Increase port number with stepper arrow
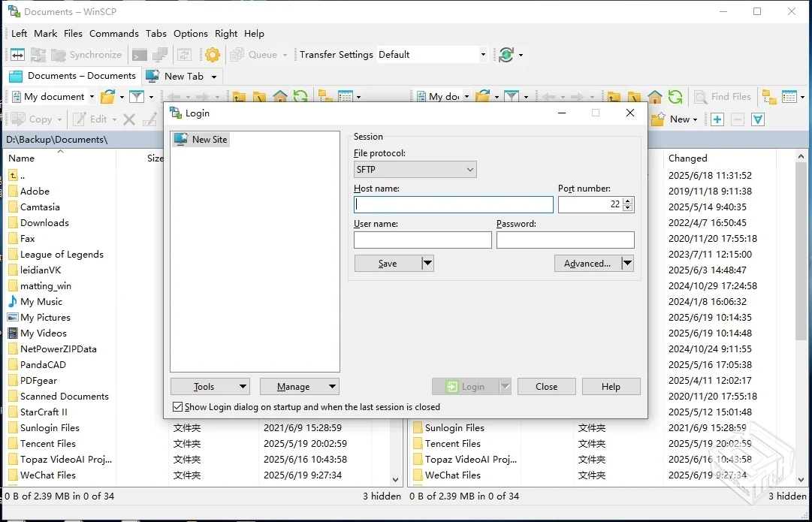812x522 pixels. 628,200
